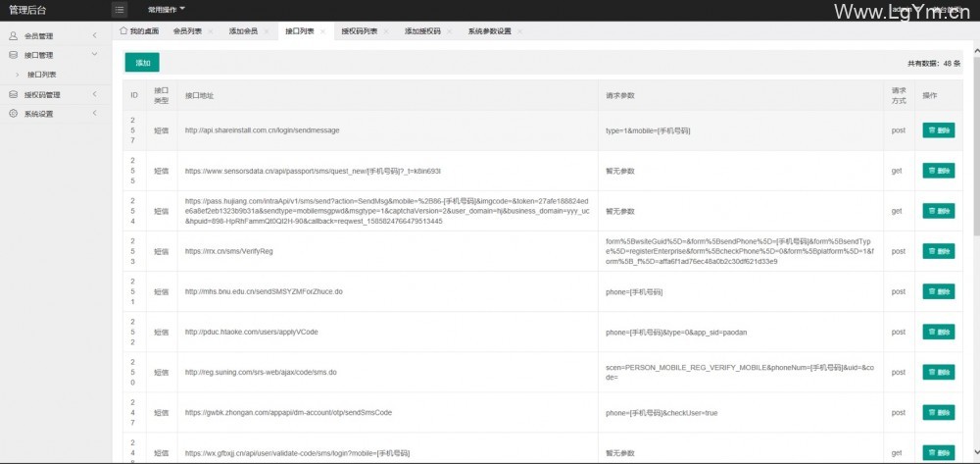Click URL https://gwbk.zhongan.com/appapi/dm-account/otp/sendSmsCode
Screen dimensions: 980x464
tap(289, 413)
